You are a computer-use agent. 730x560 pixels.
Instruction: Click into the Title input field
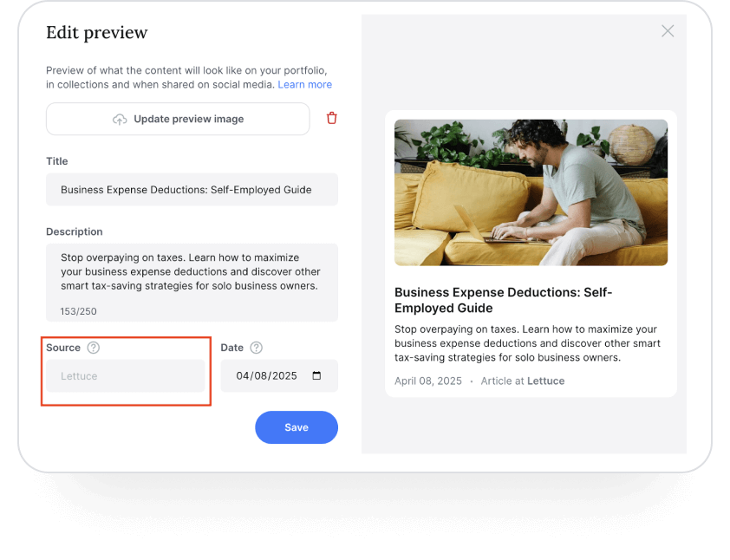(192, 190)
